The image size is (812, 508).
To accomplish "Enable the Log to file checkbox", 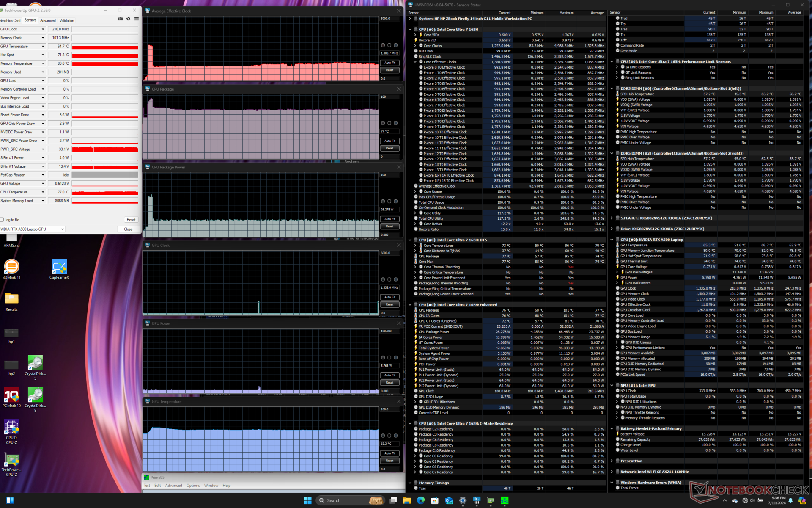I will click(x=2, y=220).
